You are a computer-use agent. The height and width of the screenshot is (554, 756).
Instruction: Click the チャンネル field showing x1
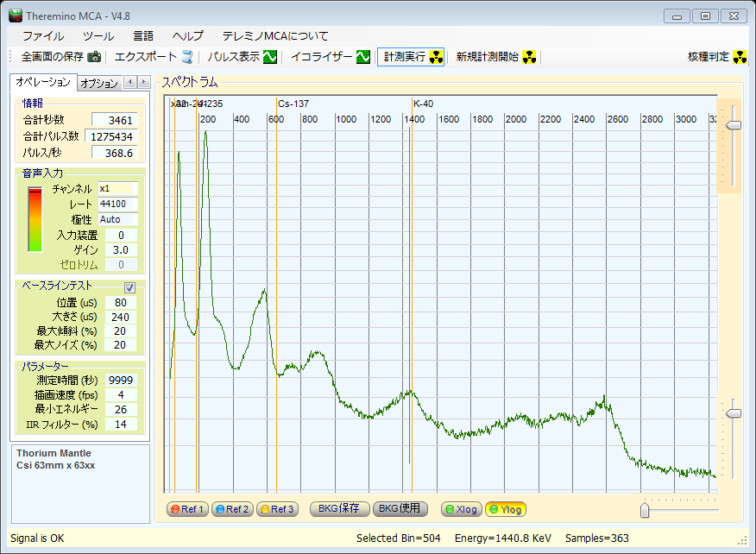click(x=117, y=188)
